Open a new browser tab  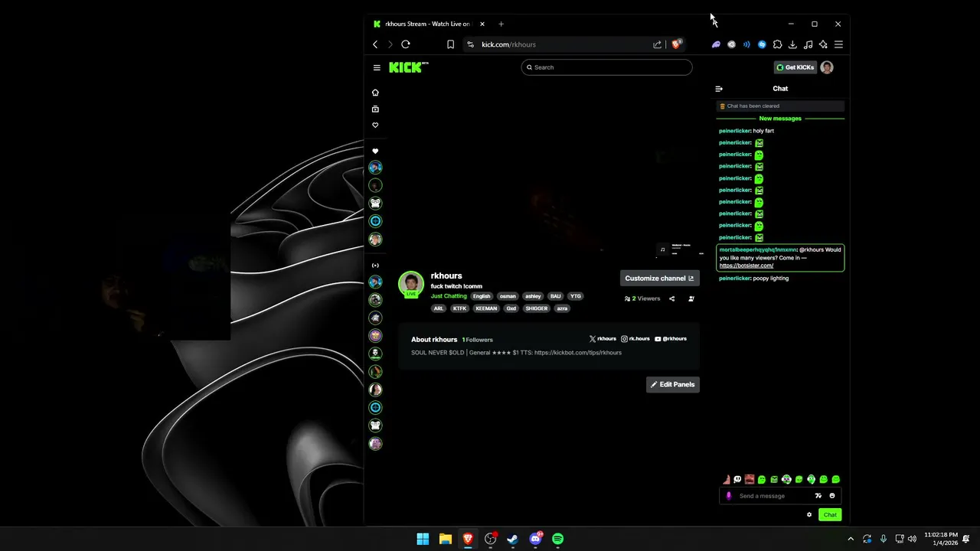point(501,24)
